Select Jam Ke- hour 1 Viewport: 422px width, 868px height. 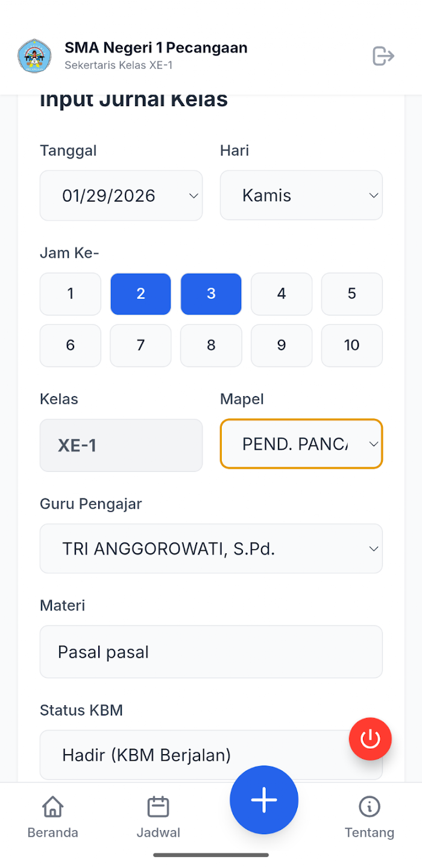click(x=71, y=294)
